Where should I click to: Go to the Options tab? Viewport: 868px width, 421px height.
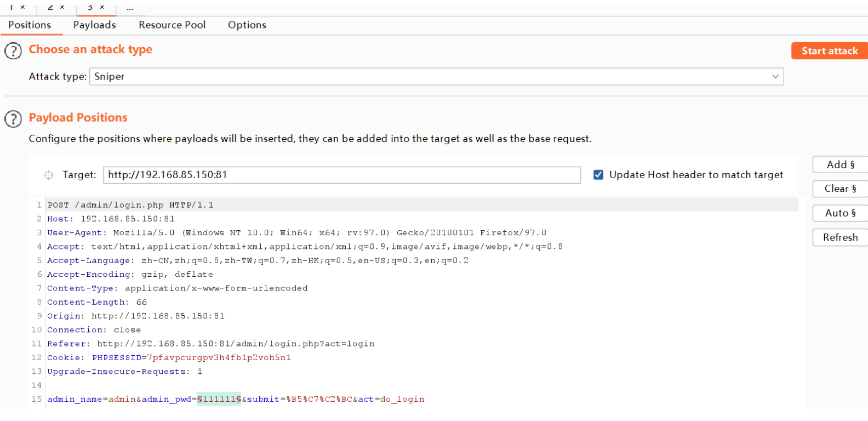point(247,25)
